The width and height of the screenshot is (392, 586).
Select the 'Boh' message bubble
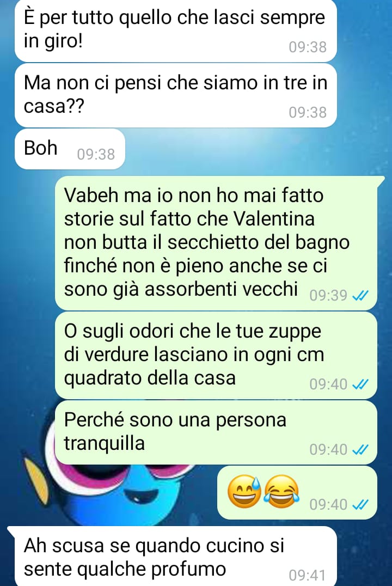click(x=70, y=149)
